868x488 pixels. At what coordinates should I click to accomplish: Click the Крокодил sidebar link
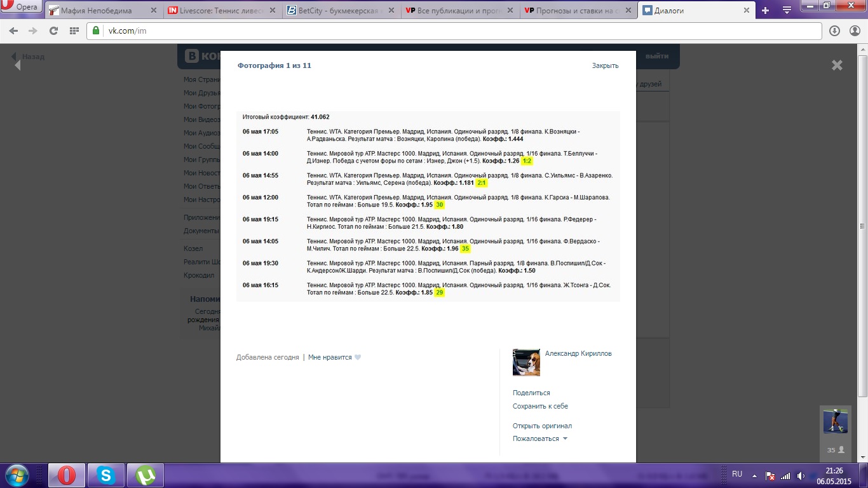[x=199, y=275]
